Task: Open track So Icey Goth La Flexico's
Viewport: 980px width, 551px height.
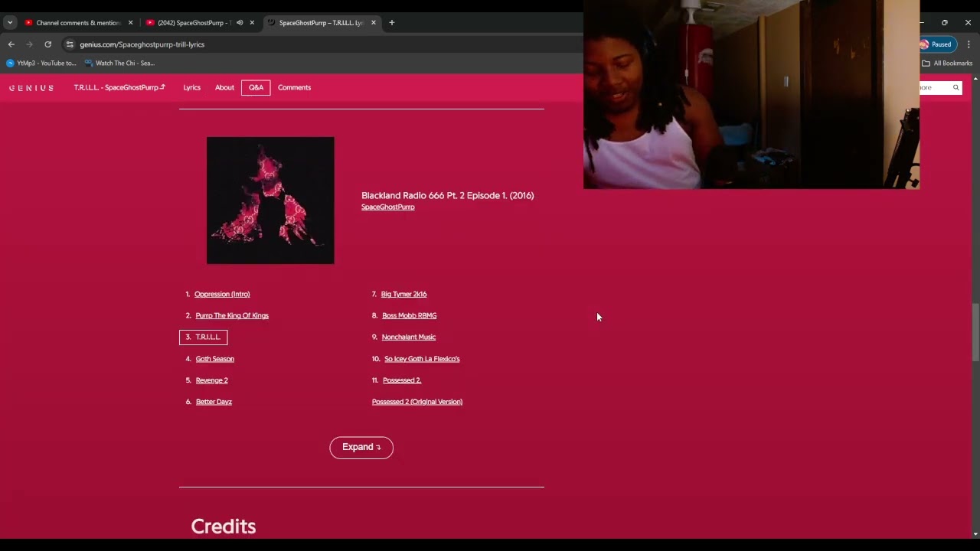Action: (422, 359)
